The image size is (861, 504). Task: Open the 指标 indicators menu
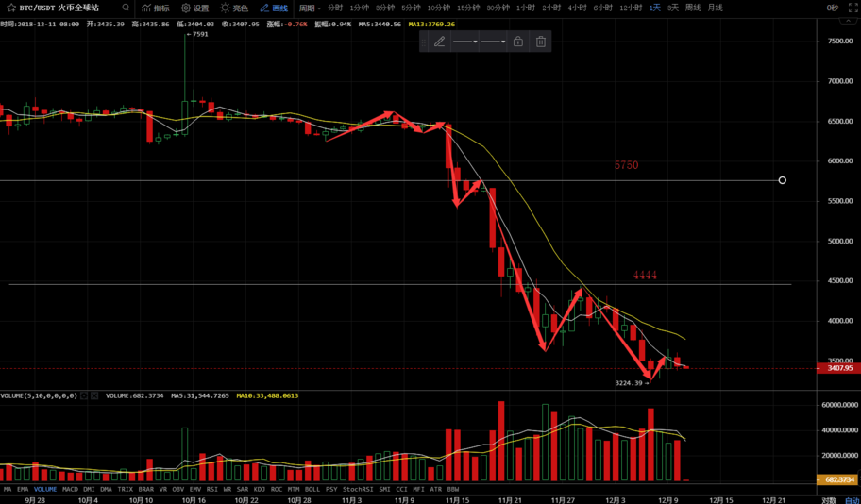[156, 8]
